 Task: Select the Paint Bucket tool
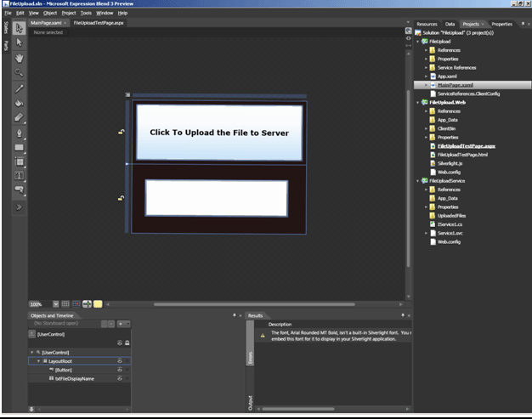point(20,103)
